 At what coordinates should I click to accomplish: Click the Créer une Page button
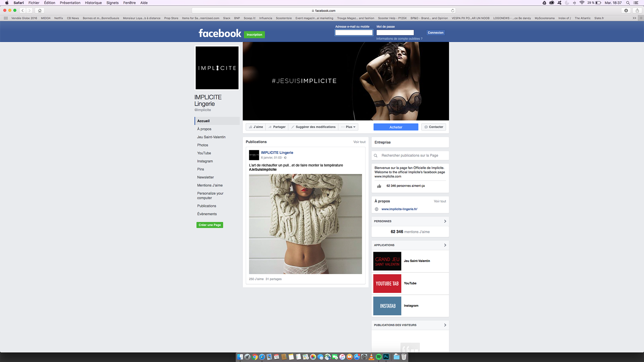(x=210, y=225)
